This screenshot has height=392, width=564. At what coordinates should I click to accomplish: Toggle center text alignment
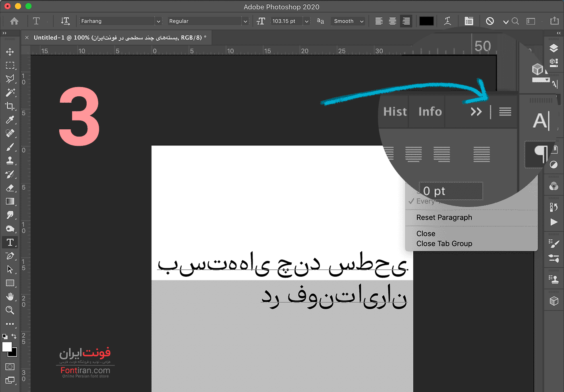coord(392,21)
